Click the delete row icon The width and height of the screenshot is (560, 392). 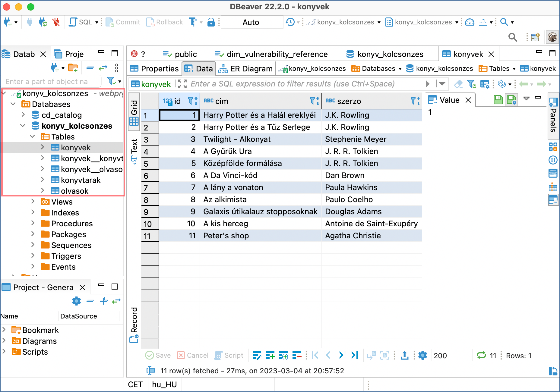click(x=297, y=356)
